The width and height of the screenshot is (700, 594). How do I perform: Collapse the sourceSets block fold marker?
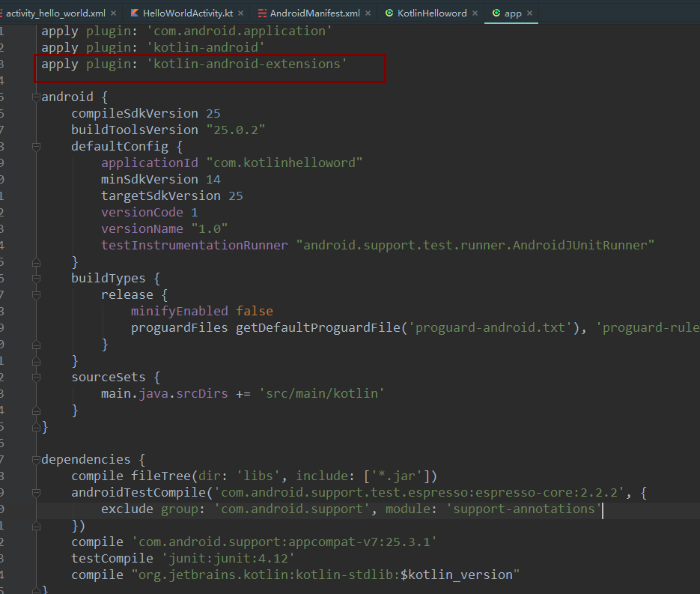36,378
